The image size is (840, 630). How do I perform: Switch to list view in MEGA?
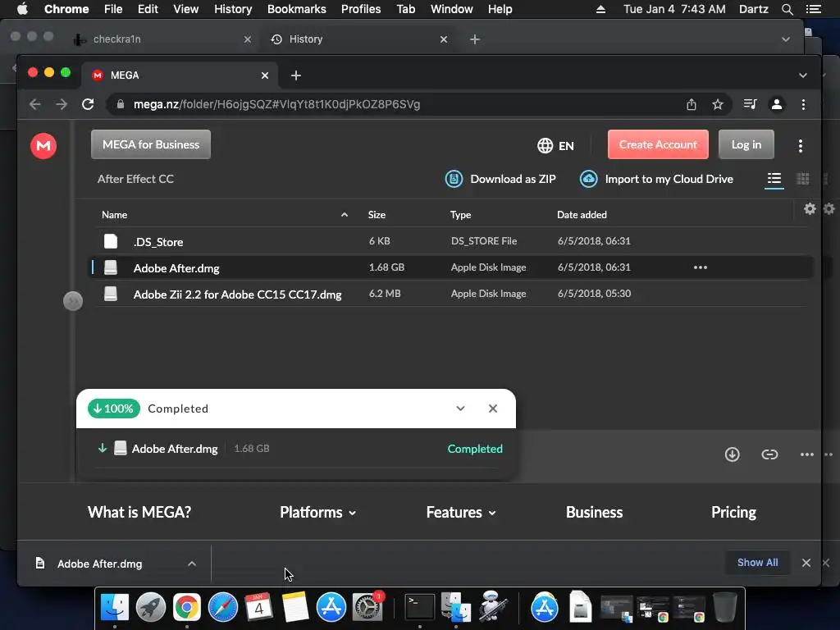tap(774, 179)
